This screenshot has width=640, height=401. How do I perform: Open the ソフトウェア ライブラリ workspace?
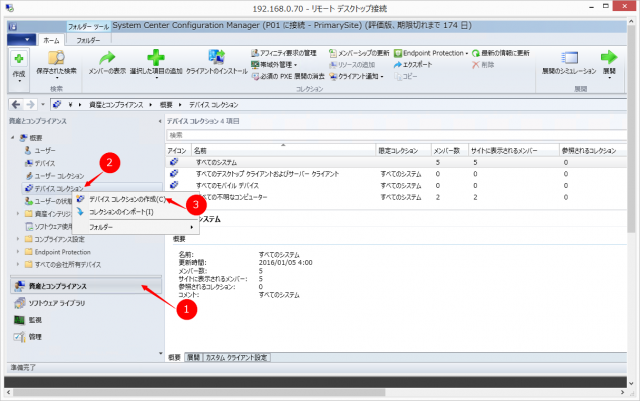(x=57, y=303)
